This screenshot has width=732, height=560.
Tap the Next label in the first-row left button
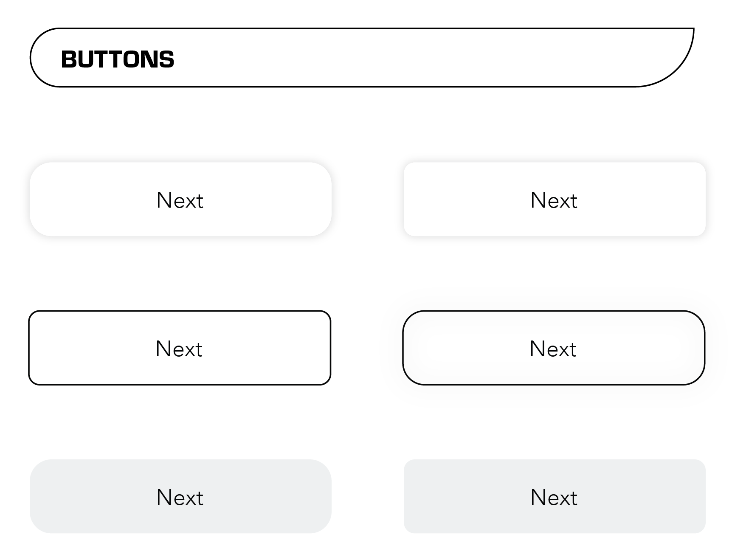pyautogui.click(x=180, y=200)
